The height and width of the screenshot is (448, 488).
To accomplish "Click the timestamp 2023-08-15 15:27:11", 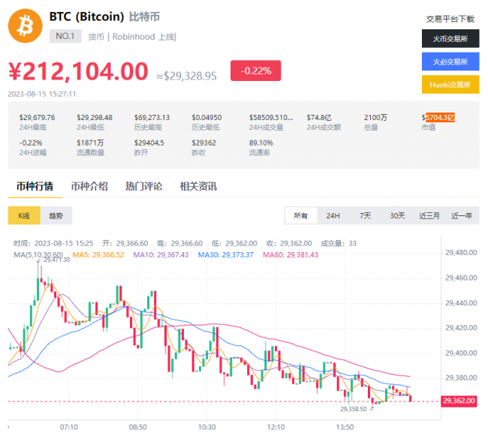I will point(42,94).
